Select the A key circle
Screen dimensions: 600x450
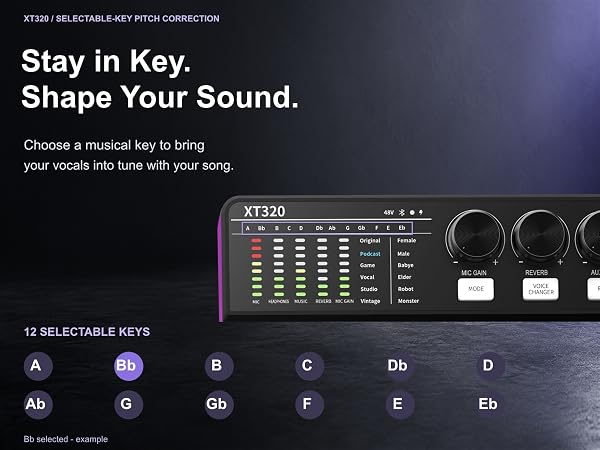(38, 366)
